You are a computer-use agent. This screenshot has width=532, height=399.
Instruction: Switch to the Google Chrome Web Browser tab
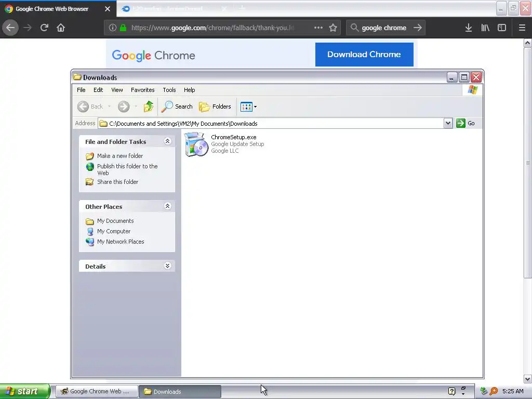(x=58, y=9)
